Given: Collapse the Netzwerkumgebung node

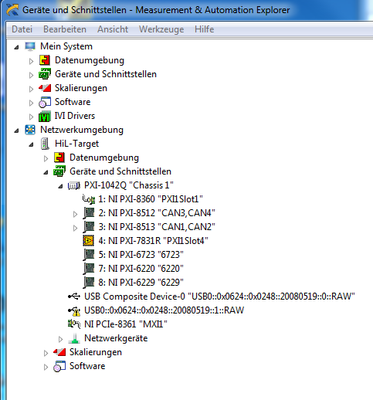Looking at the screenshot, I should (16, 131).
